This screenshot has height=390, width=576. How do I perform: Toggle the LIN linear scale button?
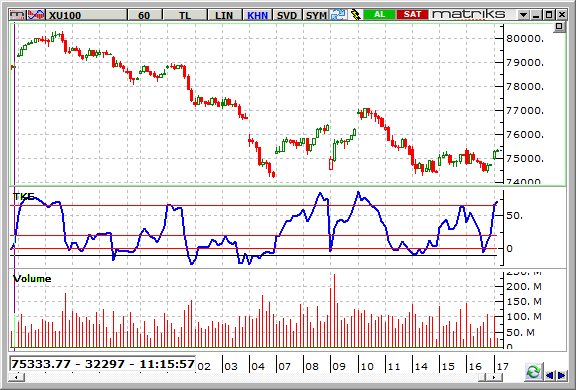coord(224,15)
